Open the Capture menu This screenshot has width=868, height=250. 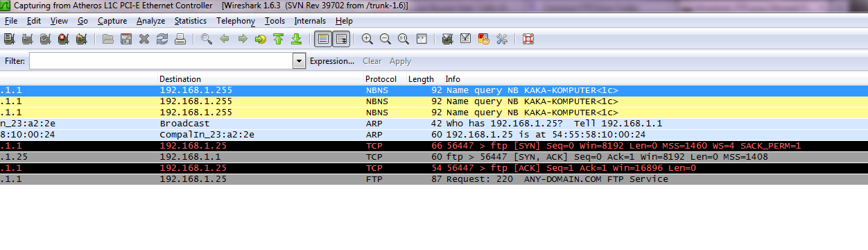click(x=112, y=21)
